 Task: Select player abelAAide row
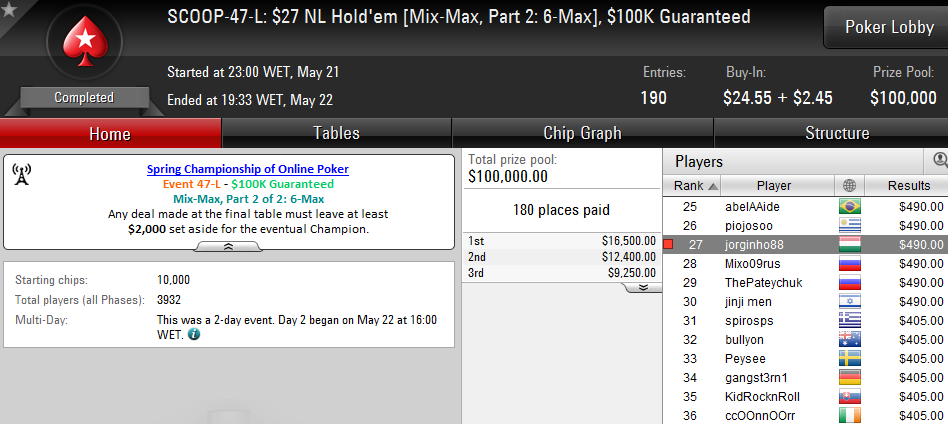805,207
